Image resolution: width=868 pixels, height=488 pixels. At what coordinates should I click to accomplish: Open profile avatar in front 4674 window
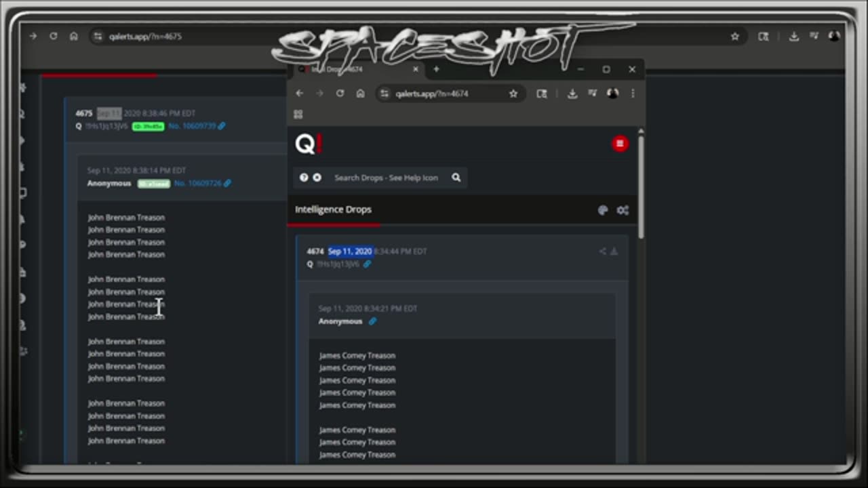pyautogui.click(x=612, y=94)
